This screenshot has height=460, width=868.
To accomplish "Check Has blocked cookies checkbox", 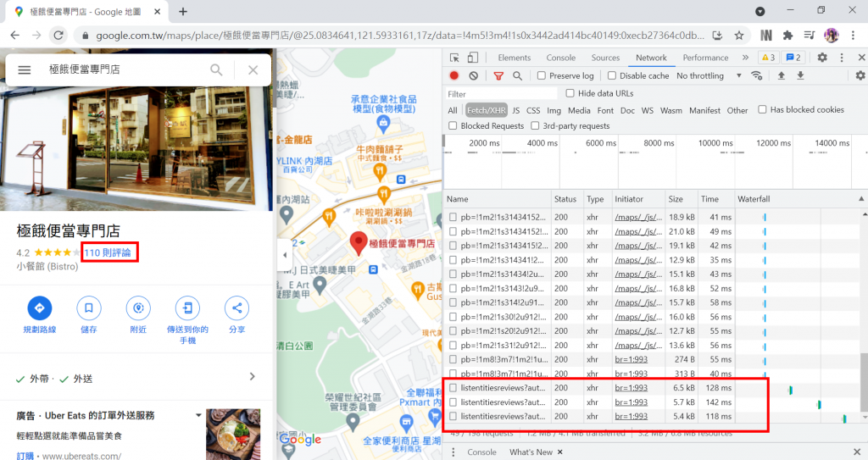I will [x=762, y=109].
